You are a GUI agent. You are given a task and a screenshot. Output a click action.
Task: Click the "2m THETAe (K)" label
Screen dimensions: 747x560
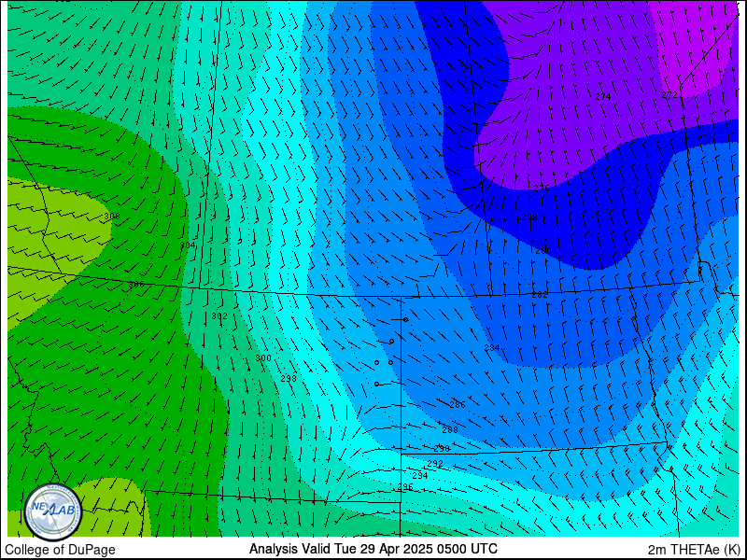[x=694, y=549]
